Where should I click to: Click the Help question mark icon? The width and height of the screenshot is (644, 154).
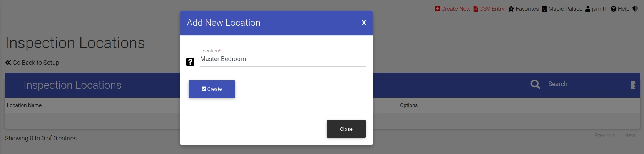(x=614, y=9)
